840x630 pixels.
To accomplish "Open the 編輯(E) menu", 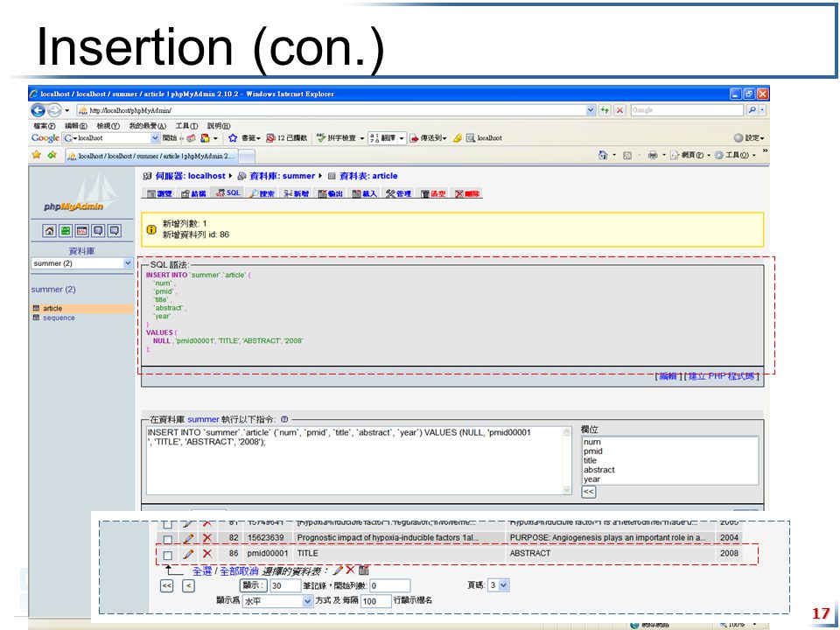I will coord(75,126).
